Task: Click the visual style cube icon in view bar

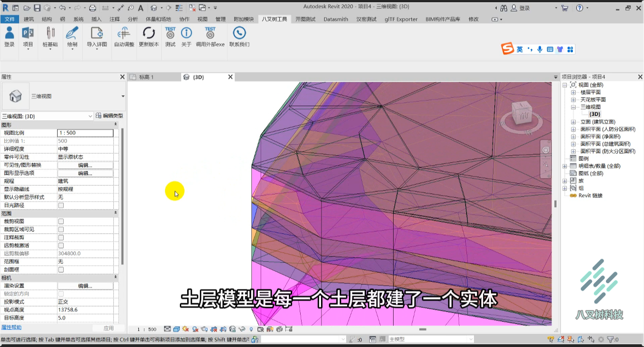Action: [x=177, y=329]
